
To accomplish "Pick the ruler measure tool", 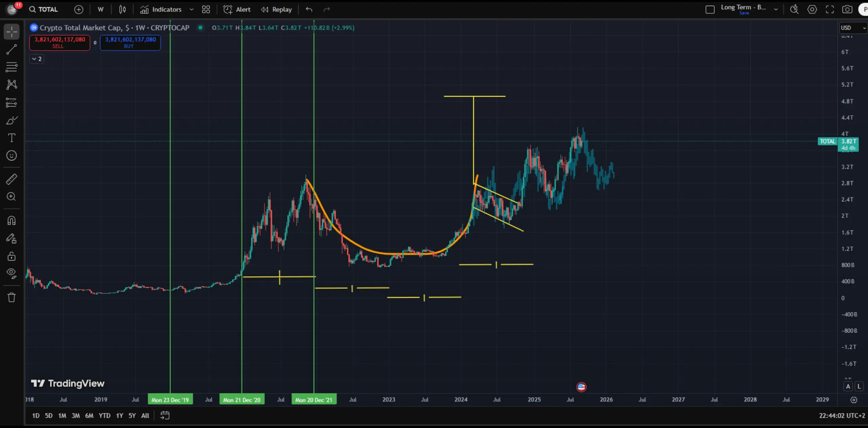I will [x=12, y=179].
